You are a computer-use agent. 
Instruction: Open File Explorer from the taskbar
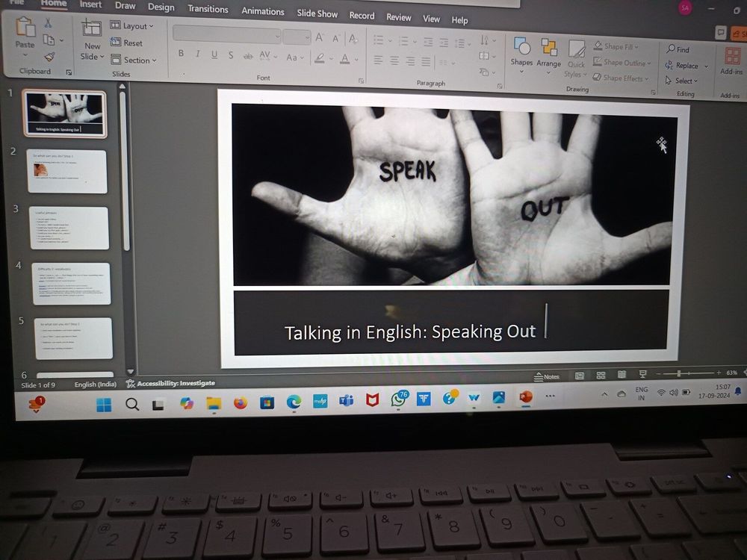tap(214, 403)
